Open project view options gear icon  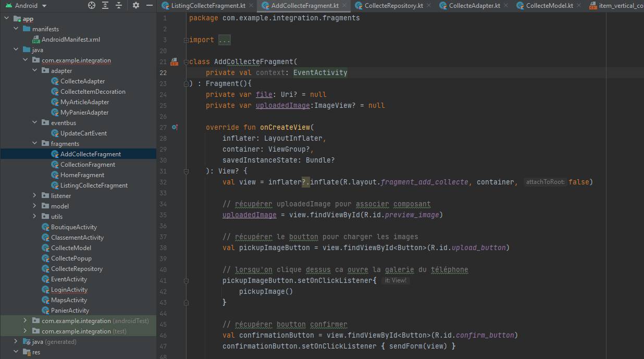point(136,5)
